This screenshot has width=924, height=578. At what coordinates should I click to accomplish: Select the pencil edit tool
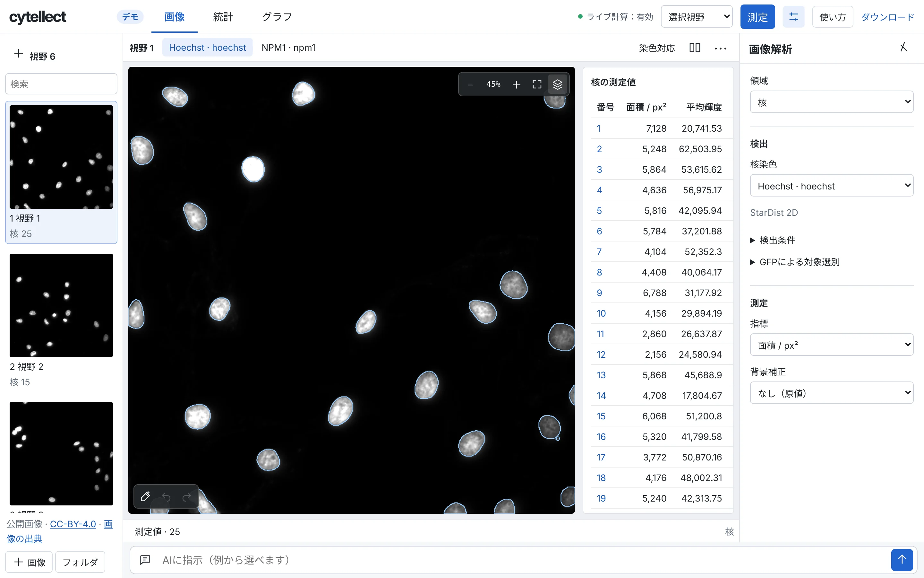145,496
